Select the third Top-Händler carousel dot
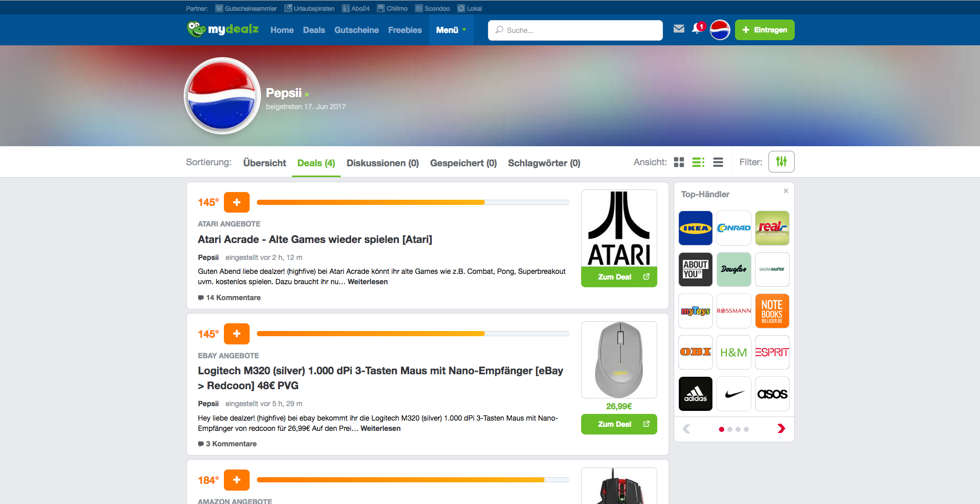 pos(738,429)
